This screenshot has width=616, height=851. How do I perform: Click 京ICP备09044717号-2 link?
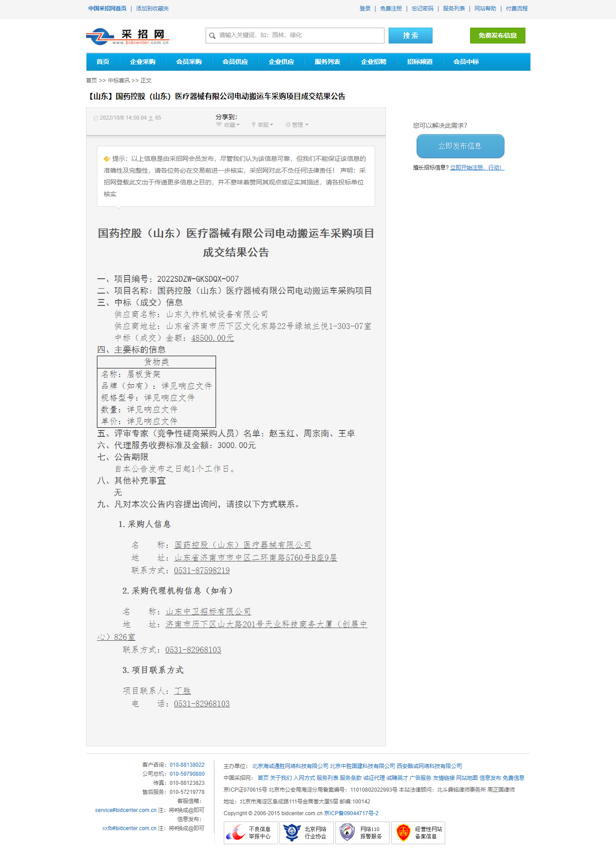point(351,813)
